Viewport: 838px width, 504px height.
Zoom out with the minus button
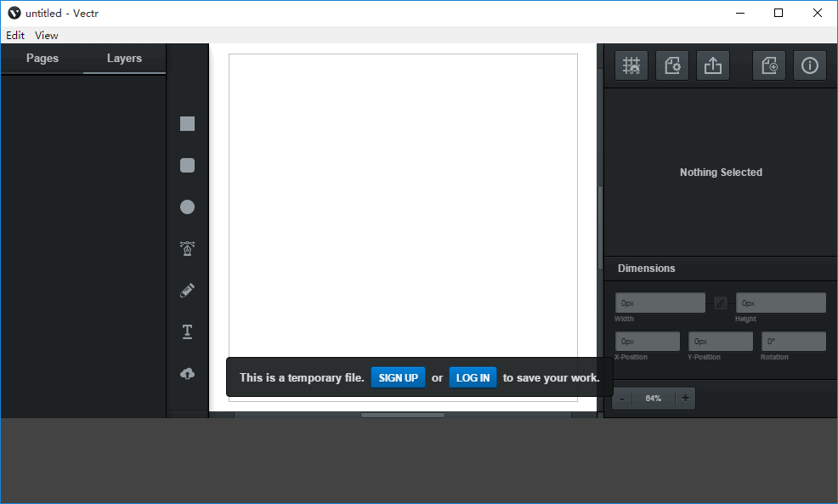click(x=622, y=399)
